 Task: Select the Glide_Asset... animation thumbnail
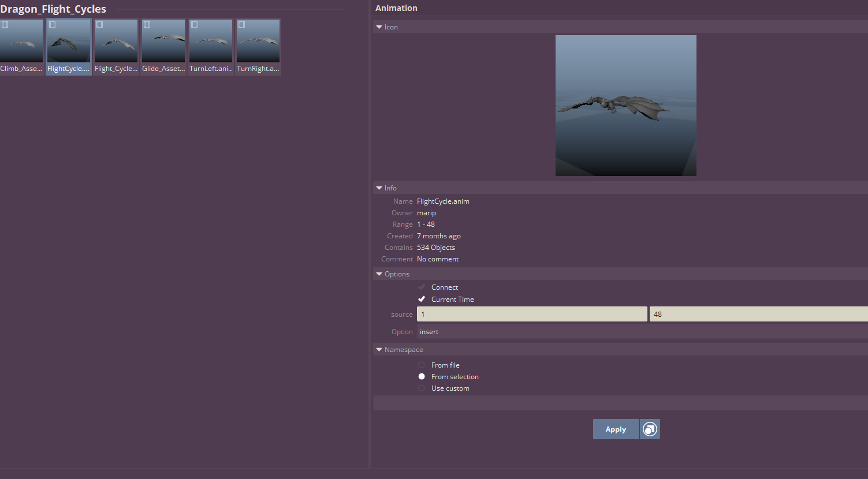click(x=163, y=47)
